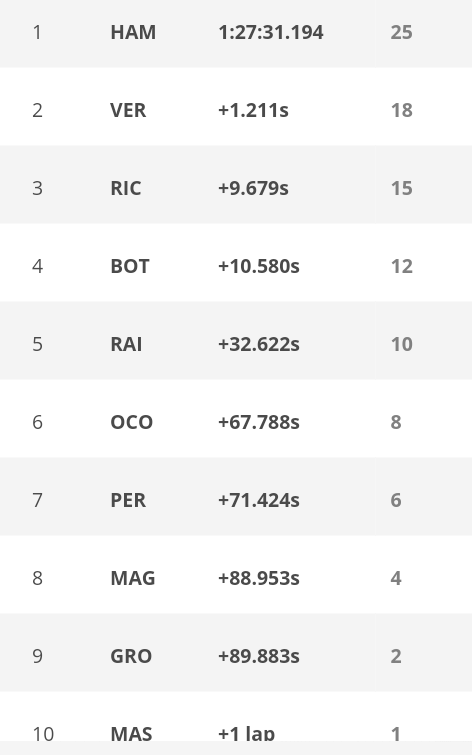Click the PER driver code
The image size is (472, 755).
128,500
